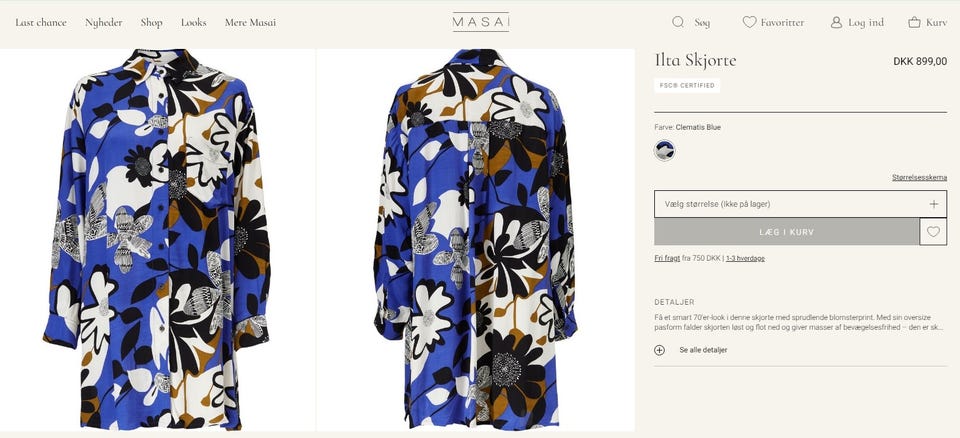Click the Fri fragt link
Screen dimensions: 960x438
(667, 258)
